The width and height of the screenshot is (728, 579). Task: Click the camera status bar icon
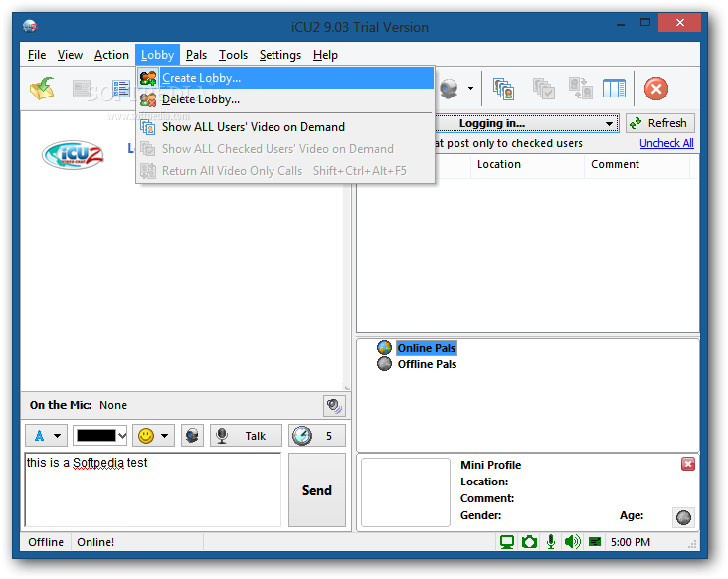[529, 542]
